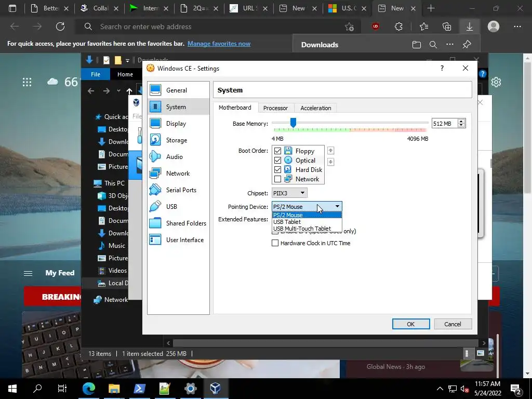This screenshot has width=532, height=399.
Task: Switch to the Processor tab
Action: (x=275, y=108)
